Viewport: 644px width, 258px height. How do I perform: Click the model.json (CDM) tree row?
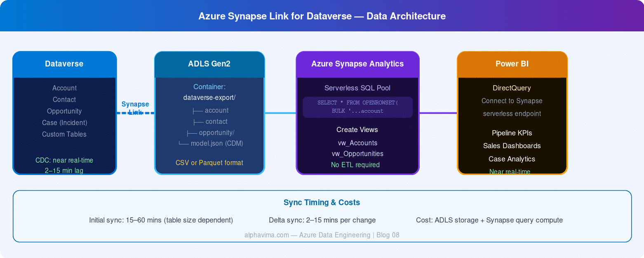point(210,144)
